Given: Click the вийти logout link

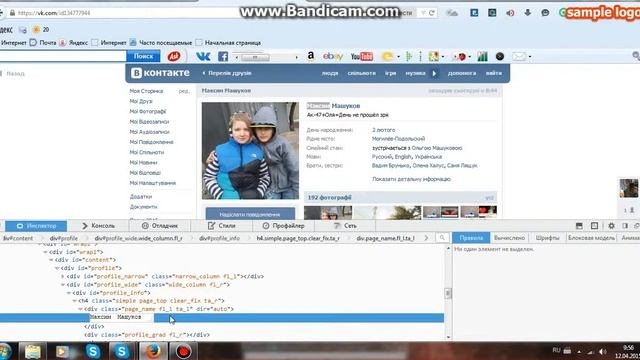Looking at the screenshot, I should click(x=493, y=73).
